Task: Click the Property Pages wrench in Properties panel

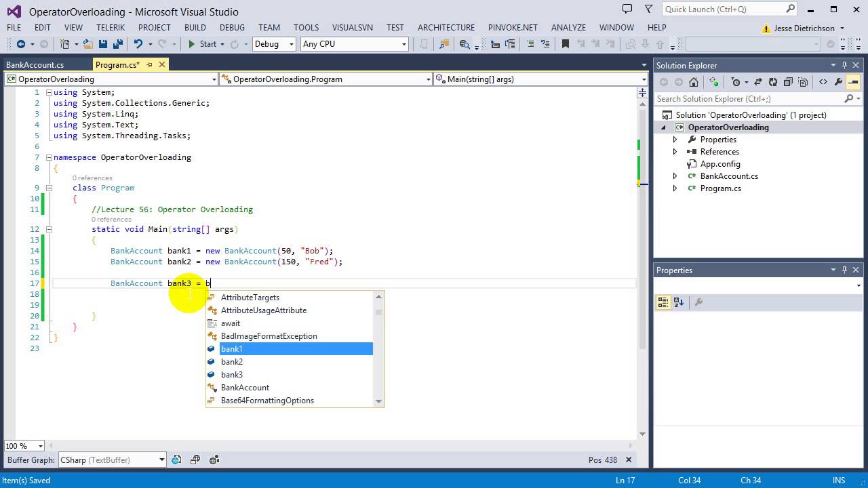Action: tap(698, 302)
